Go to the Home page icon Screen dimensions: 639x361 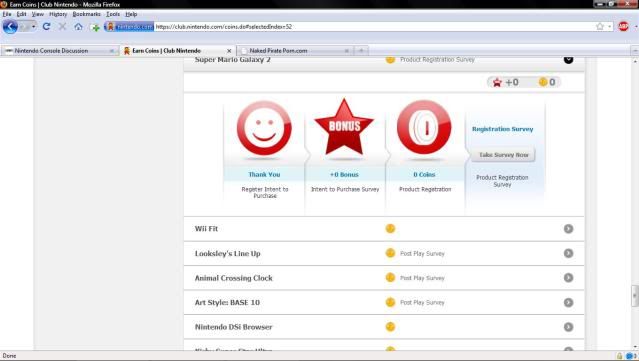tap(78, 27)
